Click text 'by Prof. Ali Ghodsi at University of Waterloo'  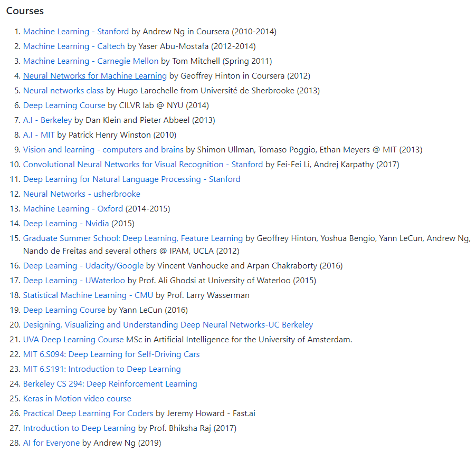[209, 281]
